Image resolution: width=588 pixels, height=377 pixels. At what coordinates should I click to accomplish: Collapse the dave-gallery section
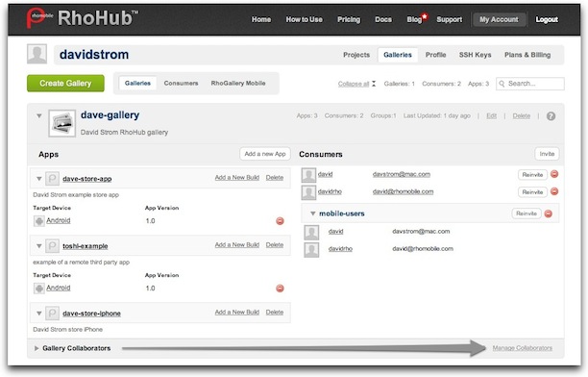[x=39, y=116]
